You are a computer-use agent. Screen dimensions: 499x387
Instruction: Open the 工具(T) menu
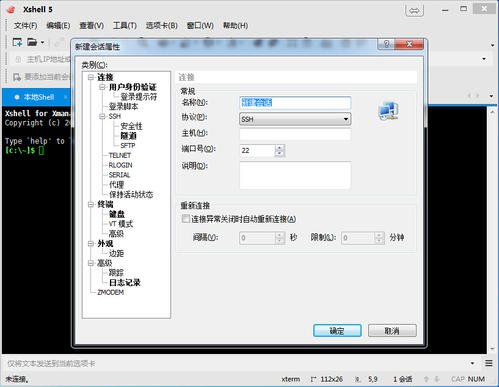coord(125,26)
